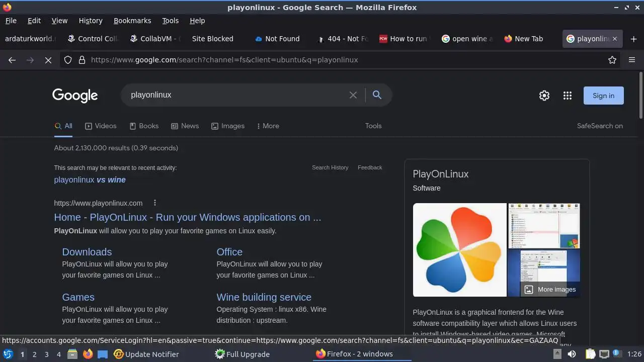Open the Google apps grid

[x=568, y=96]
